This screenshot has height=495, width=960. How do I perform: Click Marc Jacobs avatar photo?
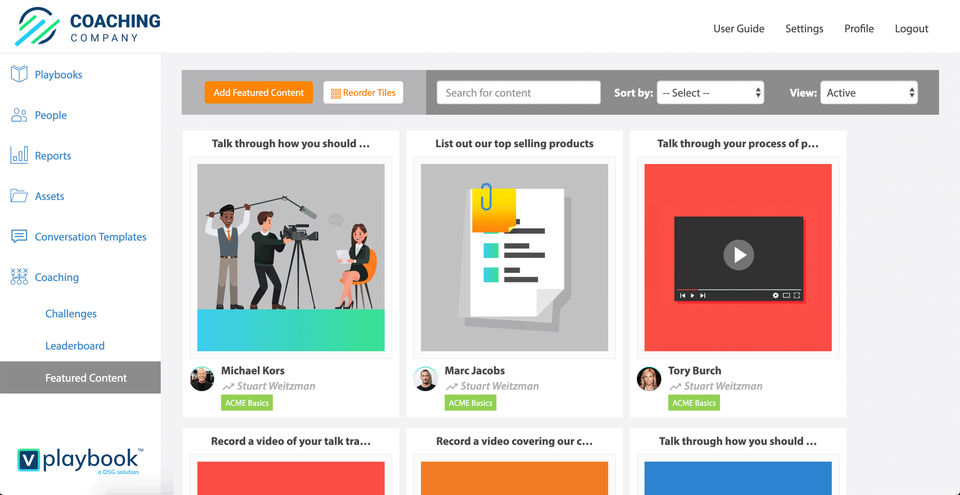coord(426,379)
